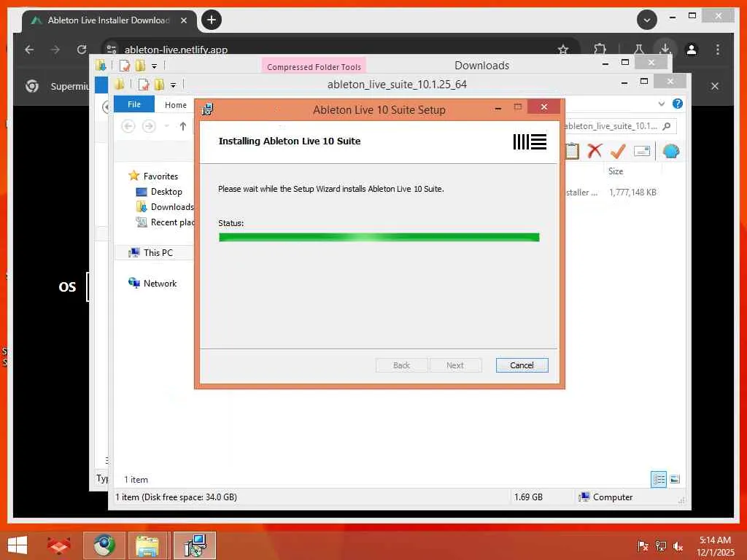Open the taskbar clock showing 5:14 AM
747x560 pixels.
(x=715, y=546)
